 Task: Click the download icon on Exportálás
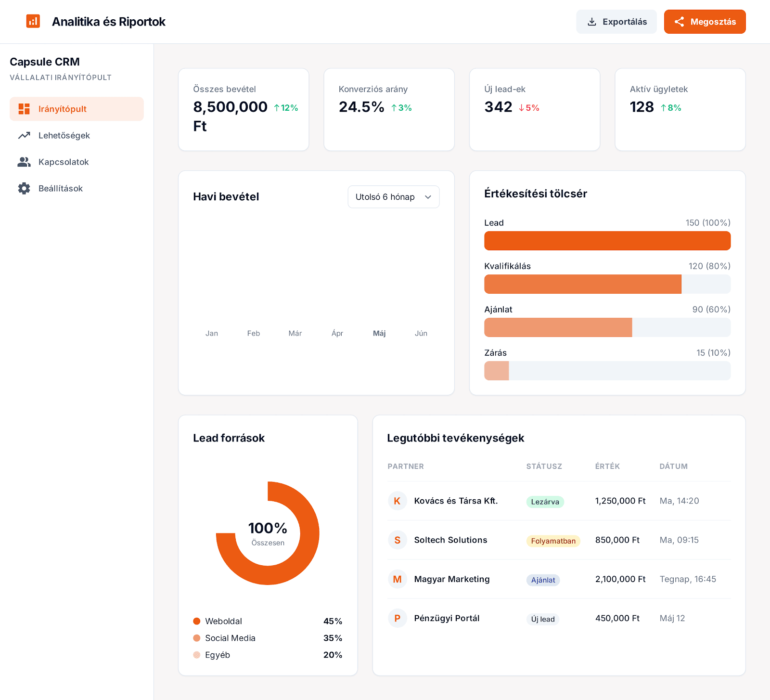[591, 21]
